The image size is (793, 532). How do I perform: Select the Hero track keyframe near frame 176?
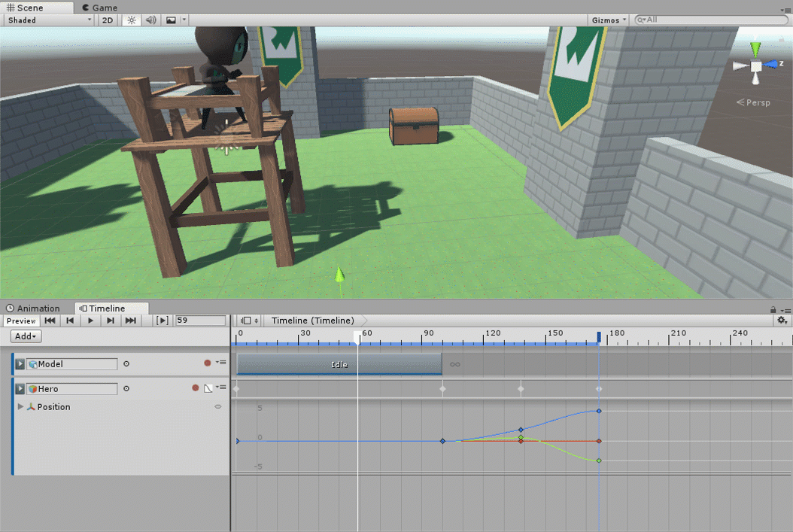(x=599, y=389)
